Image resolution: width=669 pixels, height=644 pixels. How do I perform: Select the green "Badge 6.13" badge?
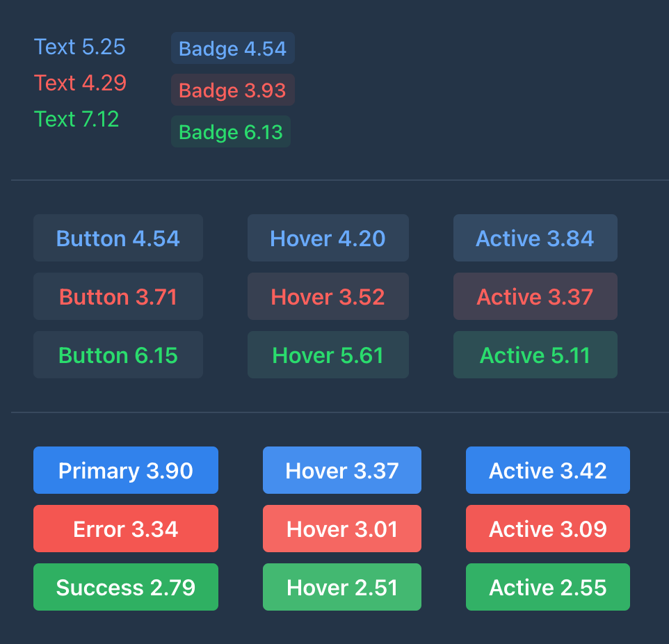click(x=230, y=131)
